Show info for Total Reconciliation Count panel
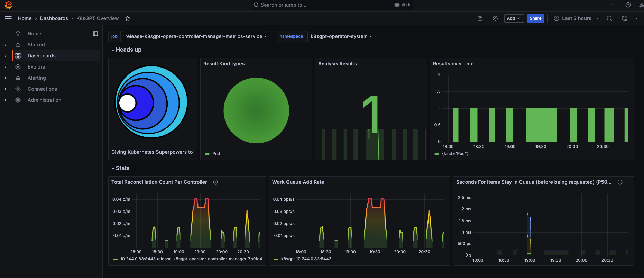 tap(215, 182)
